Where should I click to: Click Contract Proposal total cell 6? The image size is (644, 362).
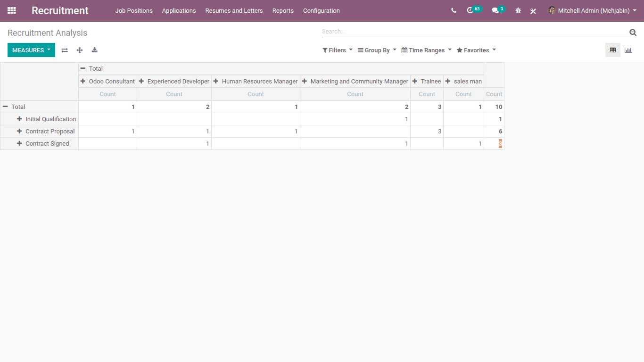coord(494,131)
